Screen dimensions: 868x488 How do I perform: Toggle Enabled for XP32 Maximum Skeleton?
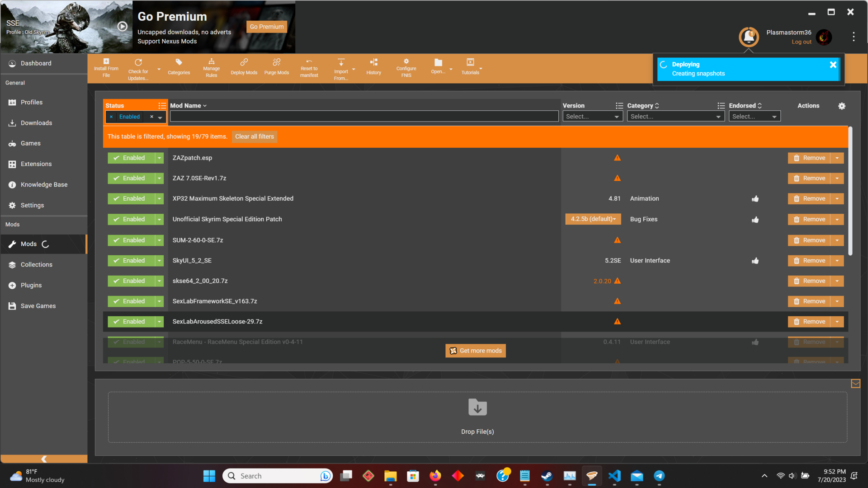131,198
